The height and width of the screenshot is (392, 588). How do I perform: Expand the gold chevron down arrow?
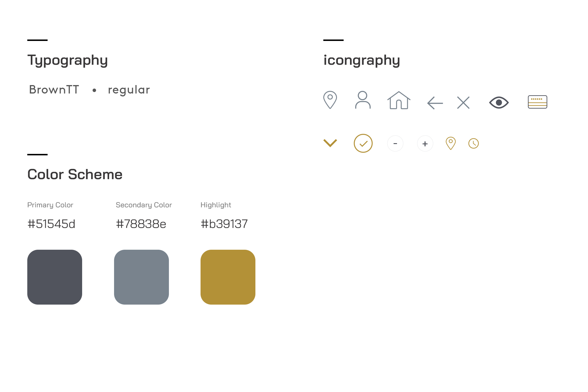point(330,143)
